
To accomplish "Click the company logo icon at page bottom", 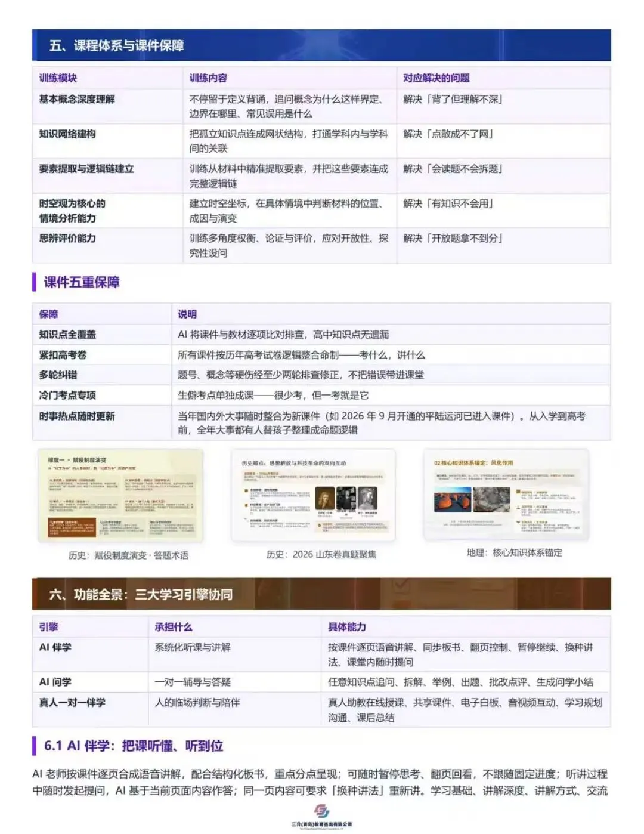I will click(x=322, y=812).
